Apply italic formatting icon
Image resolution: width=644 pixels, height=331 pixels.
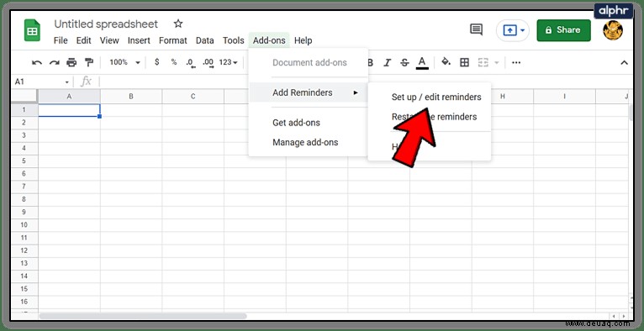click(x=387, y=63)
